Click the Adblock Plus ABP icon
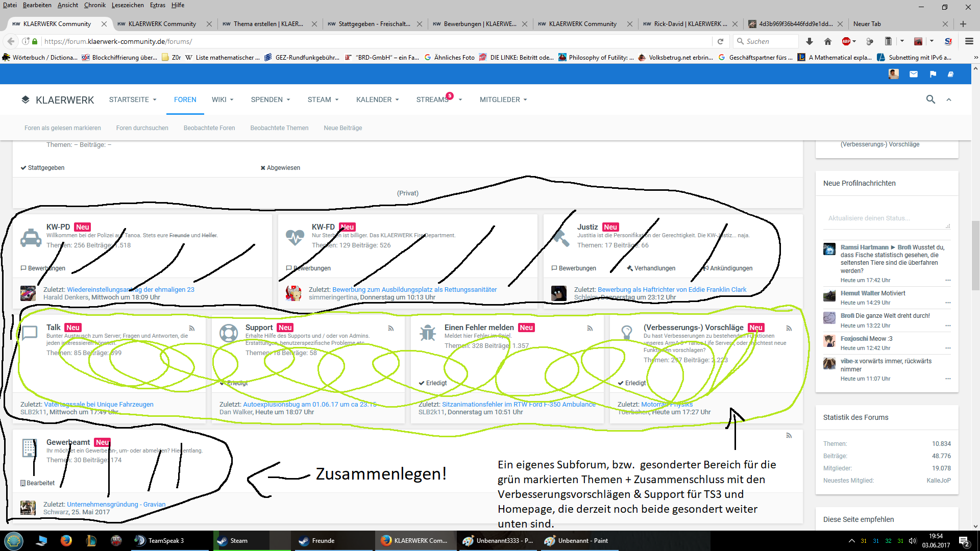Viewport: 980px width, 551px height. (x=846, y=41)
